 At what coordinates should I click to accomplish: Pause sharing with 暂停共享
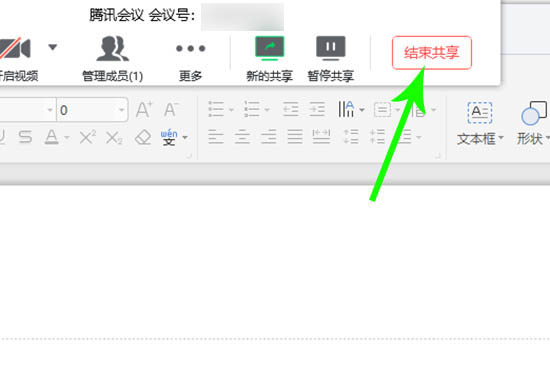(x=330, y=59)
